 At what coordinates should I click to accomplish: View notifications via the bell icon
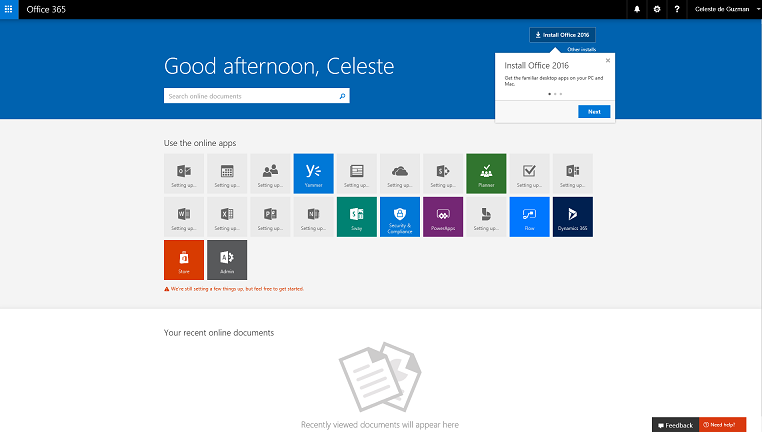coord(637,9)
